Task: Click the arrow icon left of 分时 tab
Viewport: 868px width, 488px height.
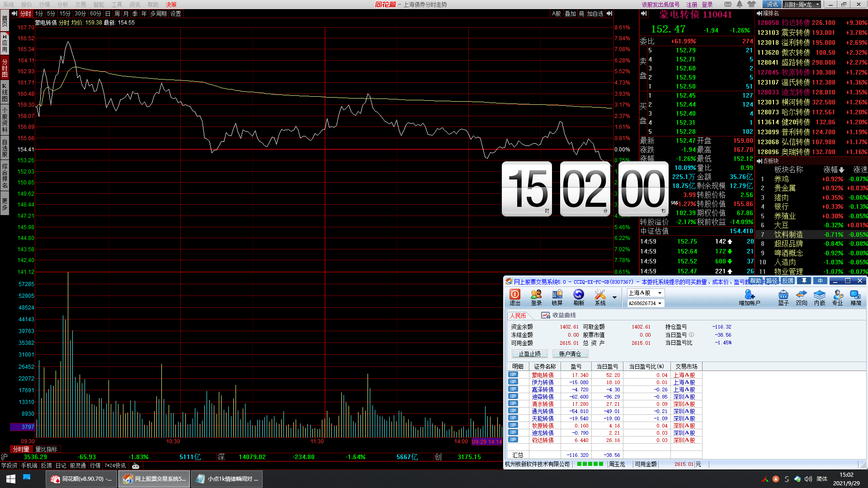Action: coord(14,14)
